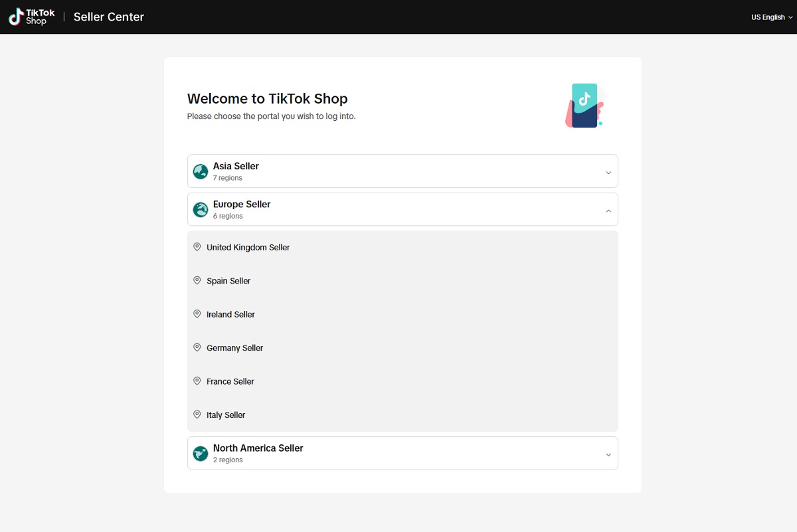Click the Welcome to TikTok Shop heading
This screenshot has width=797, height=532.
268,99
